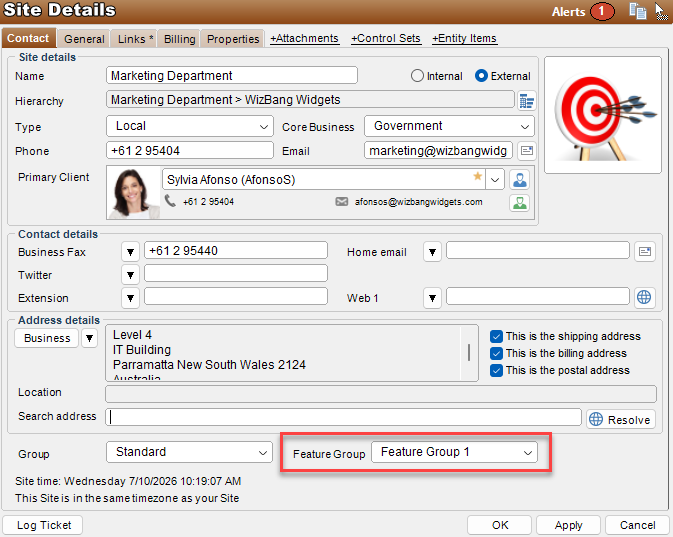Viewport: 673px width, 537px height.
Task: Switch to the Contact tab
Action: coord(28,38)
